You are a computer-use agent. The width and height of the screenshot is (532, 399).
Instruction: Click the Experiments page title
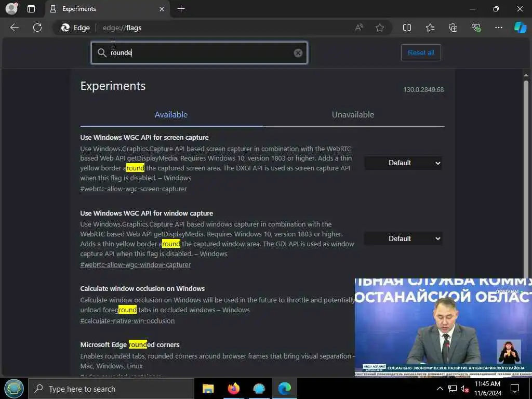(x=113, y=86)
